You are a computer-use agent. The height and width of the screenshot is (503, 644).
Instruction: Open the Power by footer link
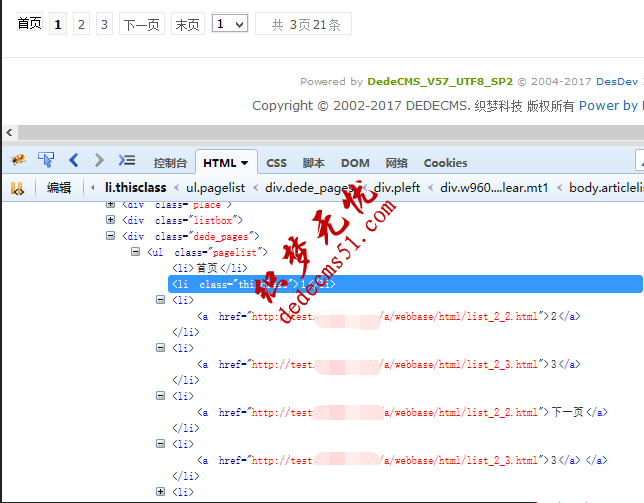coord(608,106)
